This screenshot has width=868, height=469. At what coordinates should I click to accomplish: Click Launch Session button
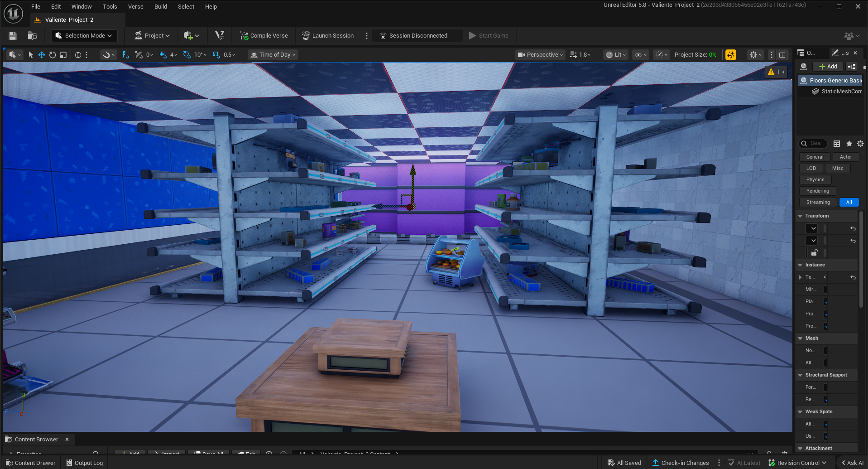pyautogui.click(x=328, y=36)
